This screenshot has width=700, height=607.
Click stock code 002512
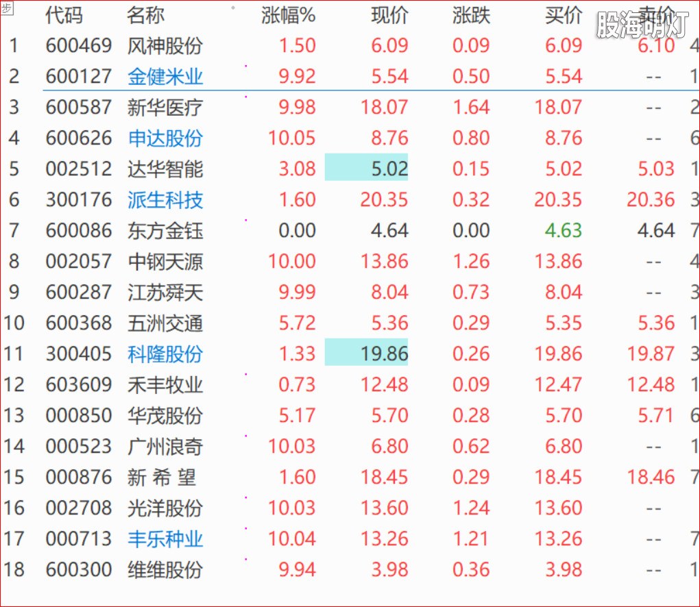pyautogui.click(x=79, y=169)
